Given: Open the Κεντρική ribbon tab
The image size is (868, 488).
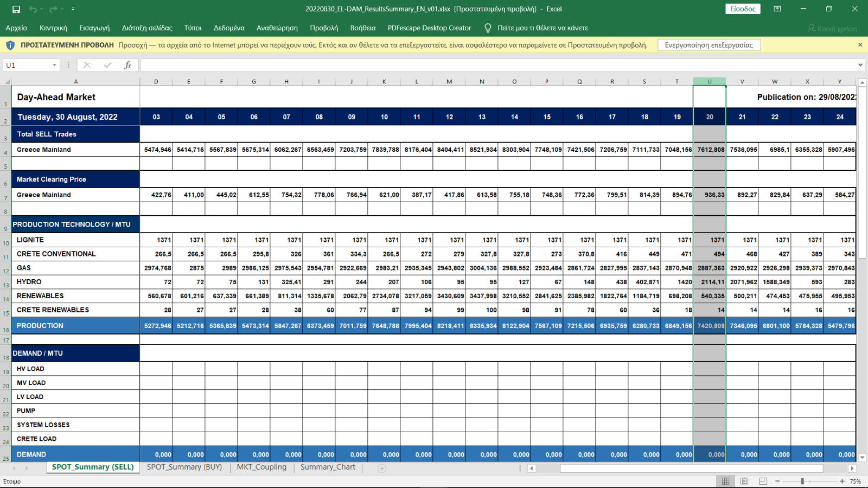Looking at the screenshot, I should coord(53,28).
